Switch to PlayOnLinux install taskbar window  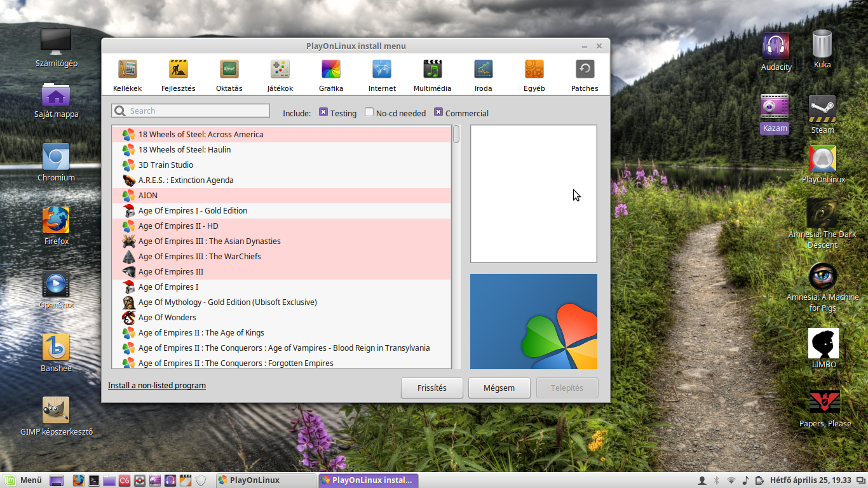click(369, 480)
